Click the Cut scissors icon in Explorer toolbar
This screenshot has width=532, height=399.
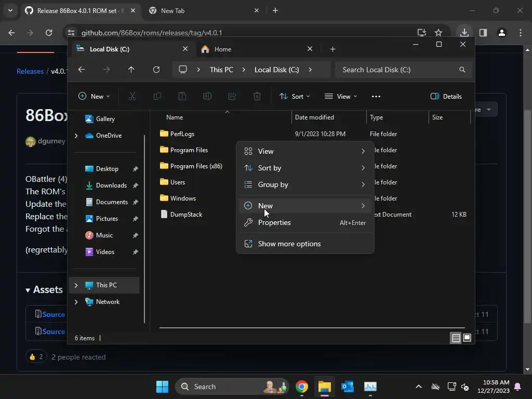coord(132,96)
